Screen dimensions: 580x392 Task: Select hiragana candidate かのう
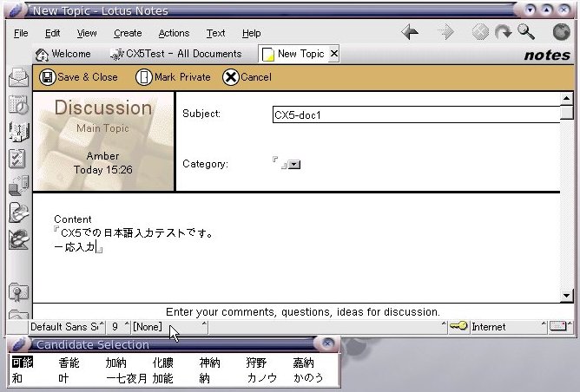coord(308,378)
